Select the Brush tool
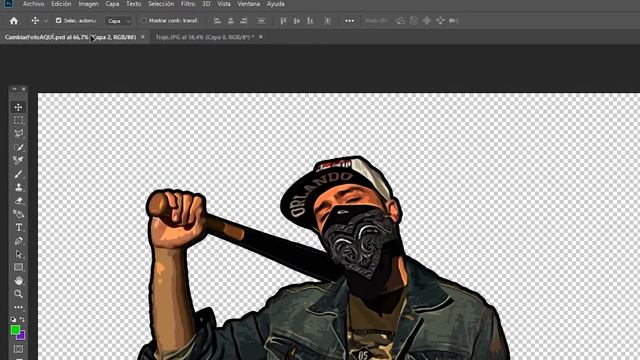640x360 pixels. pyautogui.click(x=18, y=174)
